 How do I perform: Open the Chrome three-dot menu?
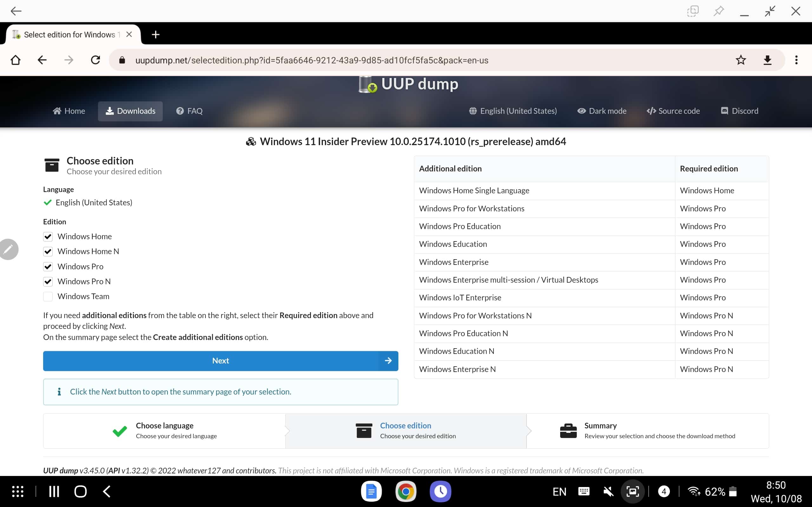tap(796, 60)
